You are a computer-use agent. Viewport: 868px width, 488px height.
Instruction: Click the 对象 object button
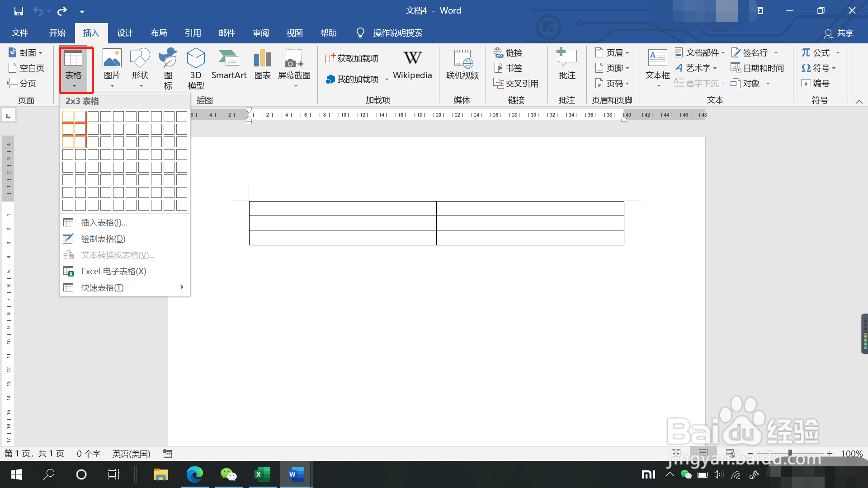coord(746,84)
